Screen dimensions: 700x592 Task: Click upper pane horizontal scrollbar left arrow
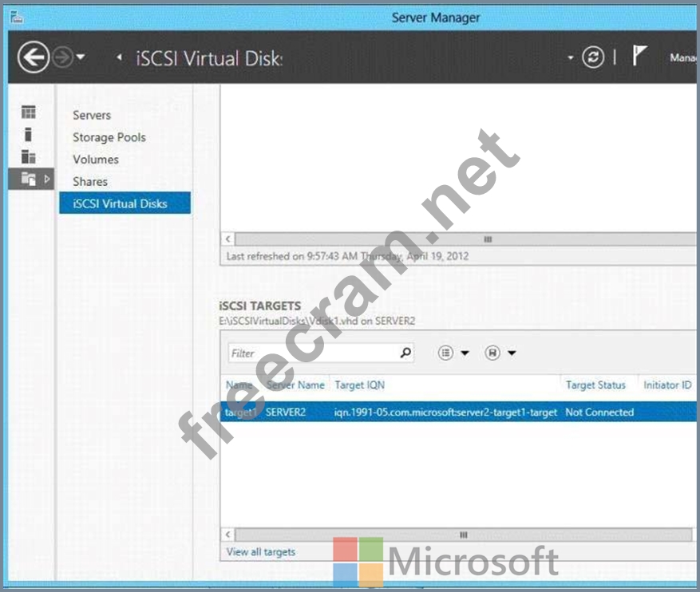tap(228, 239)
